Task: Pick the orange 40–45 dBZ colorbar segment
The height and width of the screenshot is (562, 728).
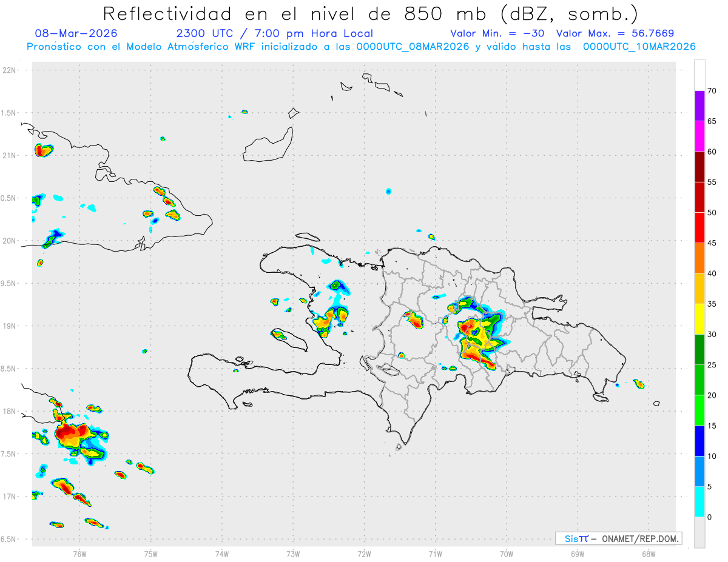Action: coord(699,258)
